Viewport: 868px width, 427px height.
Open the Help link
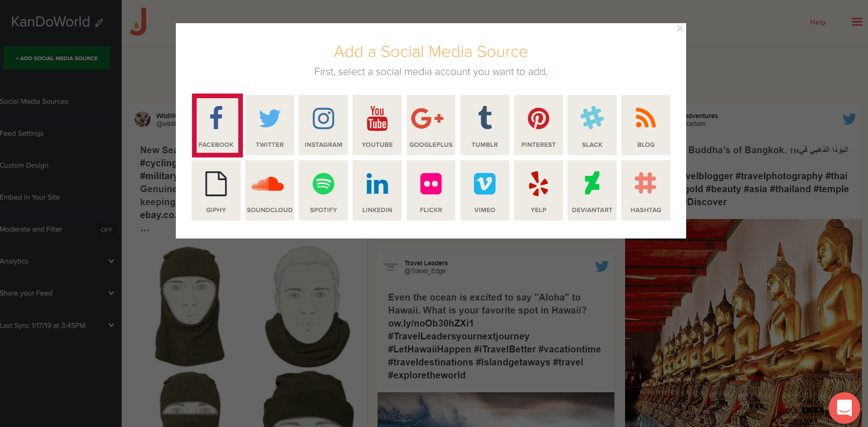818,22
